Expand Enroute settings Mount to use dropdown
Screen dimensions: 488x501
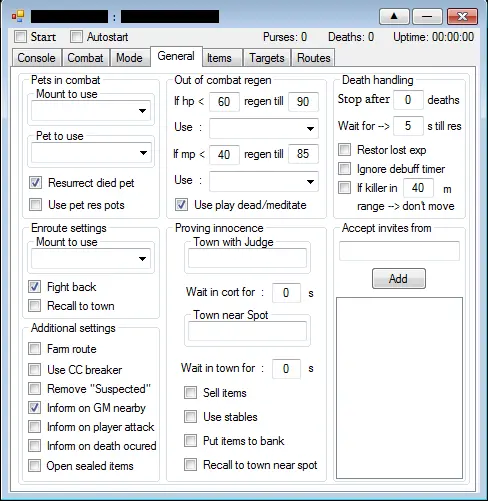pyautogui.click(x=91, y=259)
